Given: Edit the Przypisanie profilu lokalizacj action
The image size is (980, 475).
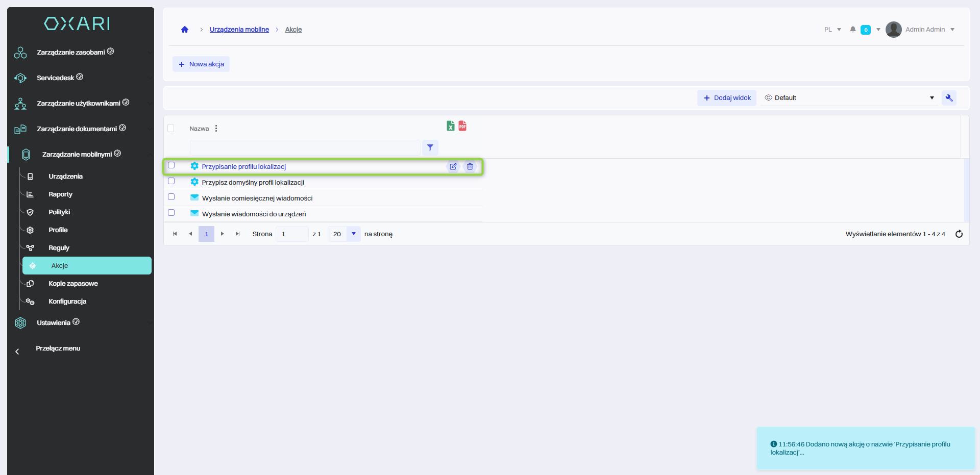Looking at the screenshot, I should click(x=453, y=166).
